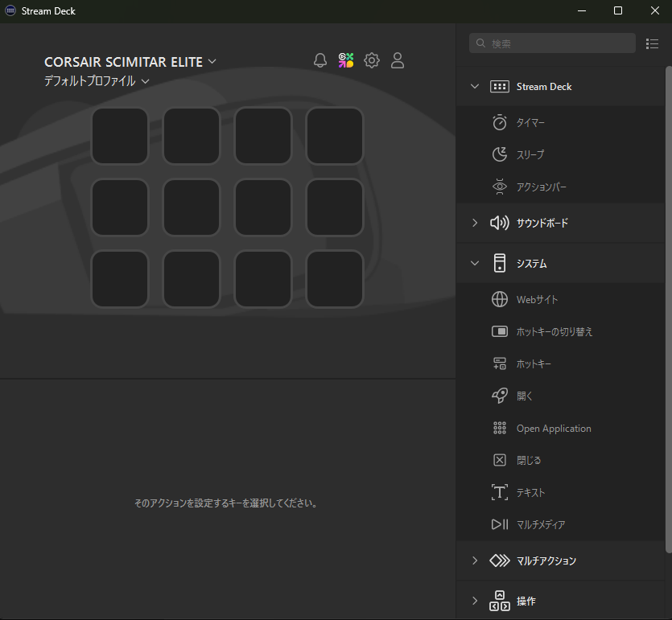Open the CORSAIR SCIMITAR ELITE device dropdown
The height and width of the screenshot is (620, 672).
[x=130, y=62]
